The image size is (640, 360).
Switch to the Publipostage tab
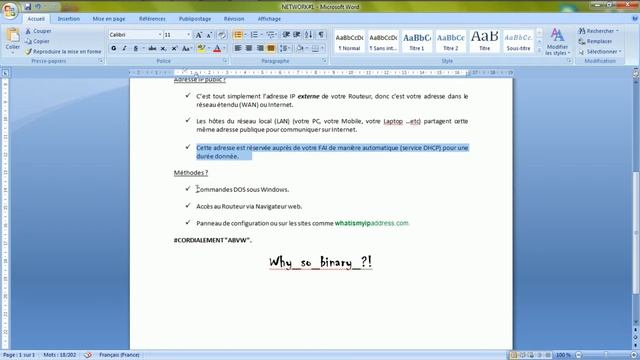tap(195, 19)
